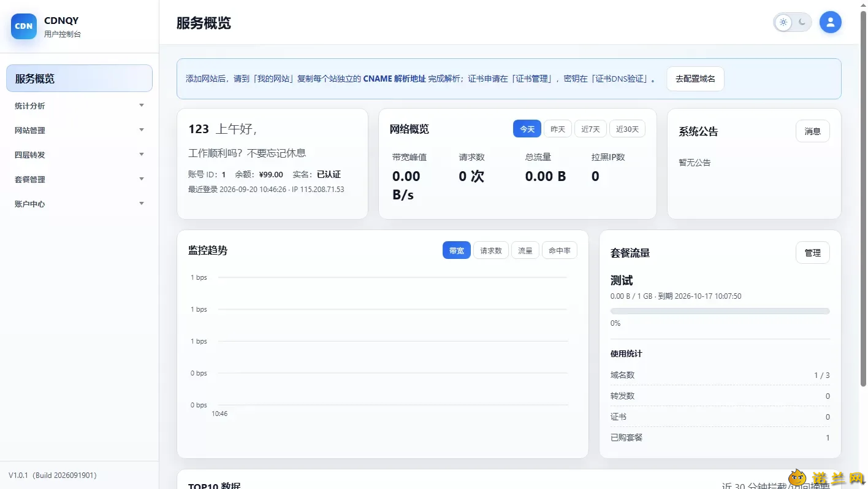Screen dimensions: 868x489
Task: Click the balance ¥99.00 value
Action: 271,174
